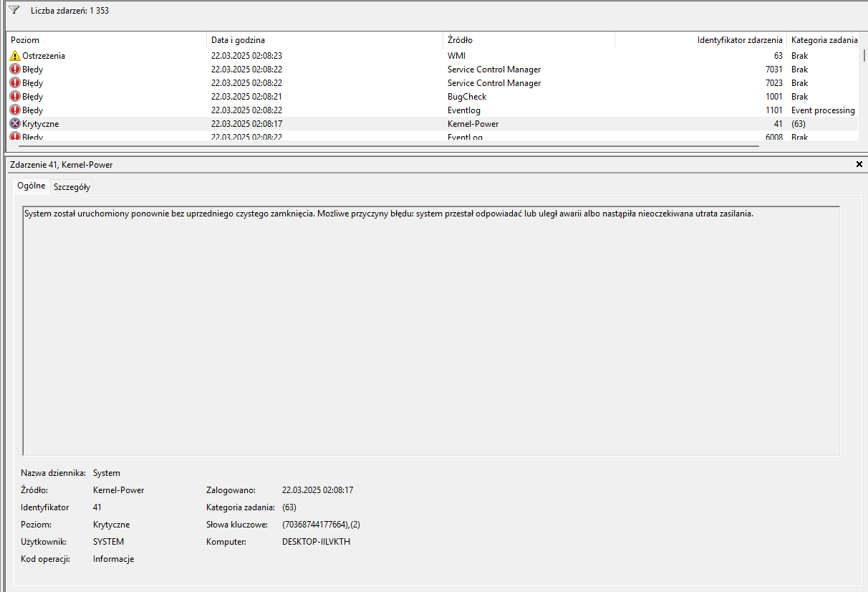
Task: Click the computer name DESKTOP-IILVKTH
Action: [317, 542]
